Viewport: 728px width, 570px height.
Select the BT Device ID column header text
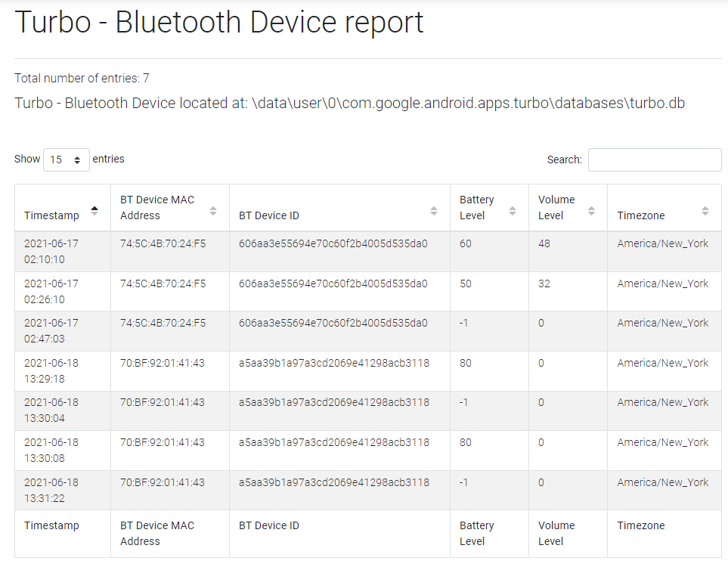[269, 215]
